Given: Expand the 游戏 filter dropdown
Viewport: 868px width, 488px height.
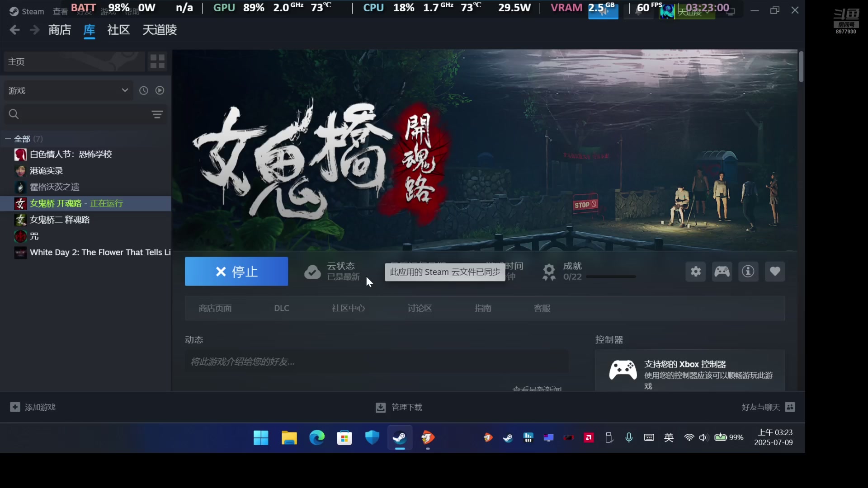Looking at the screenshot, I should [x=68, y=90].
